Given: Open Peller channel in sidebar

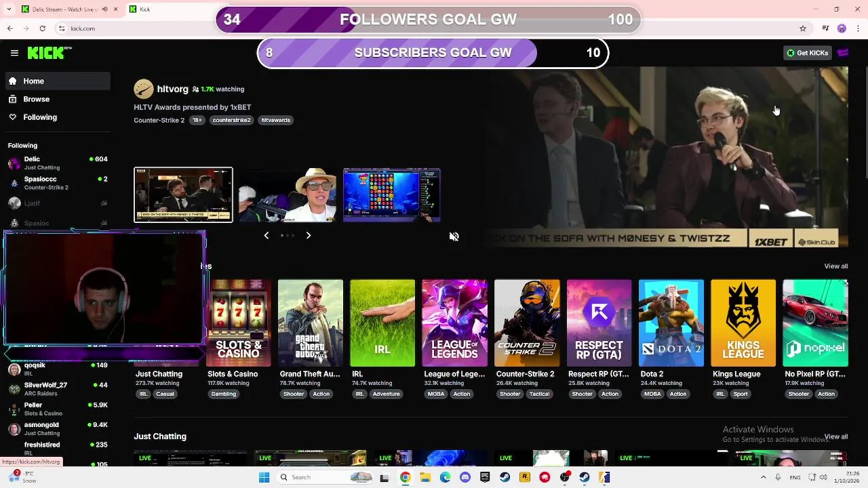Looking at the screenshot, I should coord(58,409).
